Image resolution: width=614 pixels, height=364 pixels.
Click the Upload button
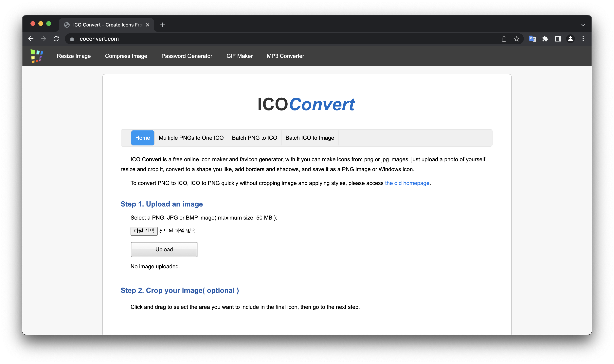(x=164, y=249)
